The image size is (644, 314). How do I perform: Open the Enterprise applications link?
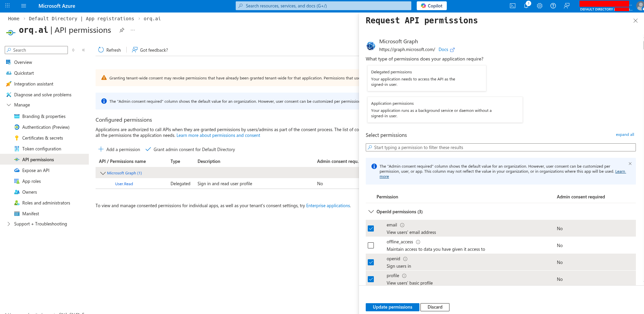pyautogui.click(x=328, y=206)
